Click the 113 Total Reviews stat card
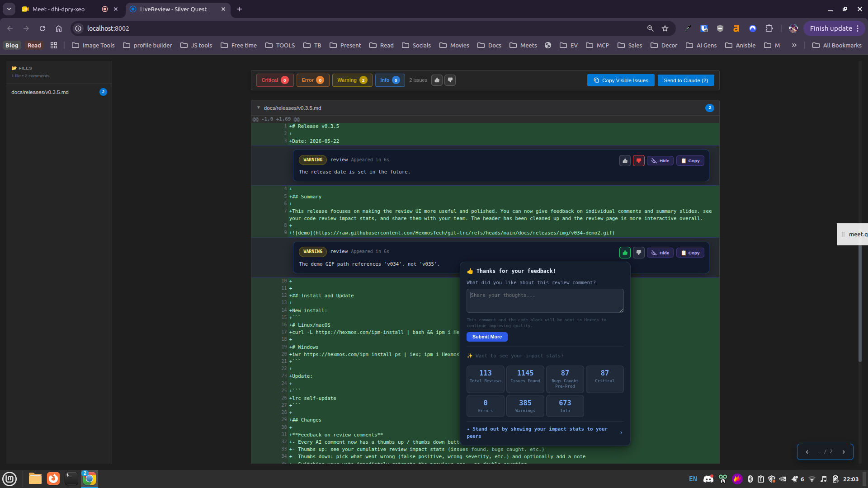The width and height of the screenshot is (868, 488). (x=485, y=379)
